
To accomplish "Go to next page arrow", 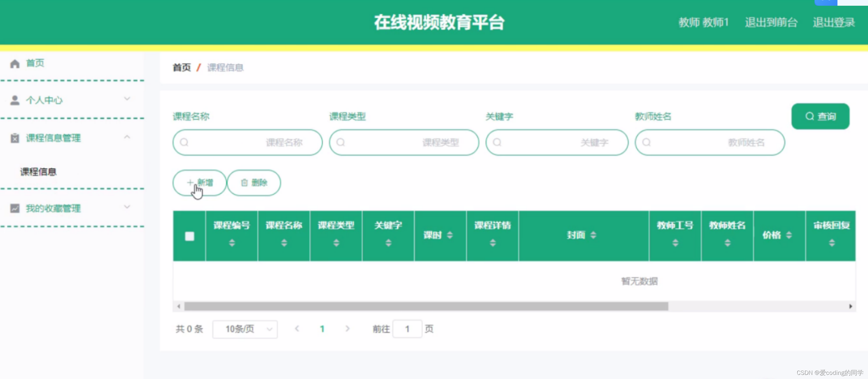I will tap(347, 328).
